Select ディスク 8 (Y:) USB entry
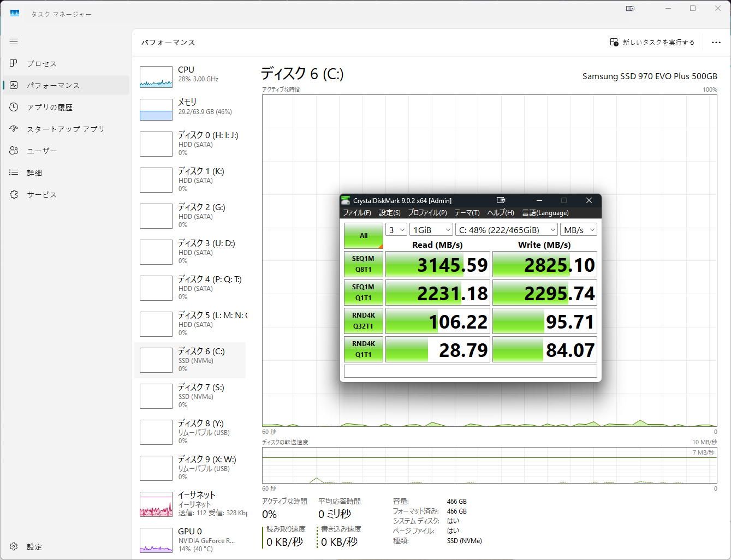This screenshot has height=560, width=731. (190, 432)
